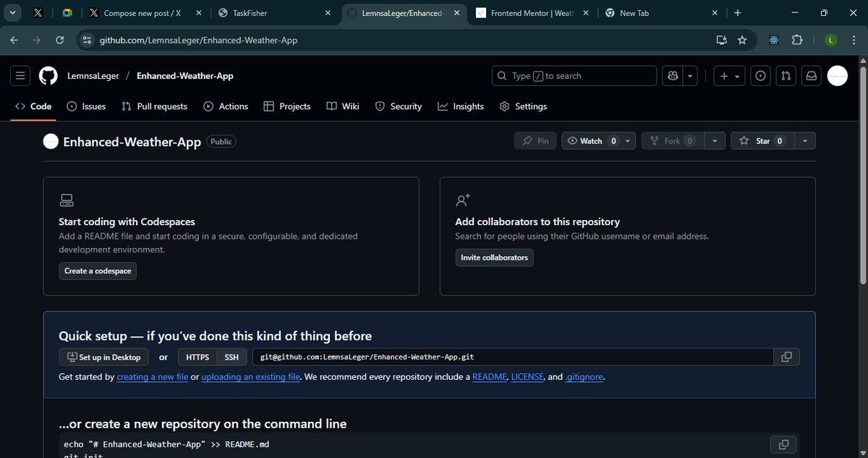868x458 pixels.
Task: Open the Copilot chat icon in search bar
Action: 672,75
